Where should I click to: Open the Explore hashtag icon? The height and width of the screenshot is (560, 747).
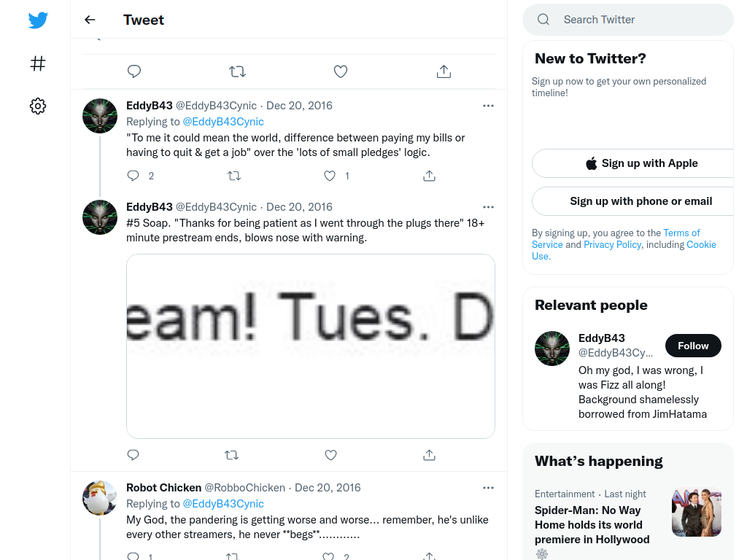tap(38, 63)
